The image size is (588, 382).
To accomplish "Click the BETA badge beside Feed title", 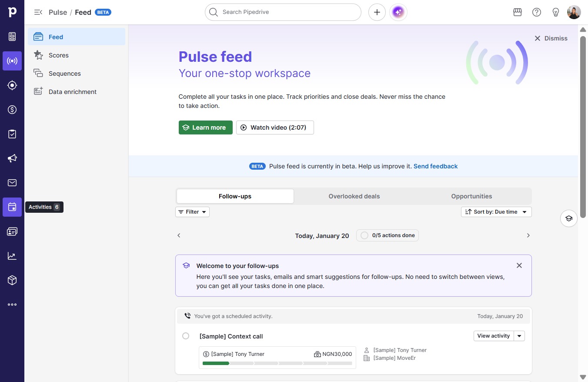I will tap(103, 12).
